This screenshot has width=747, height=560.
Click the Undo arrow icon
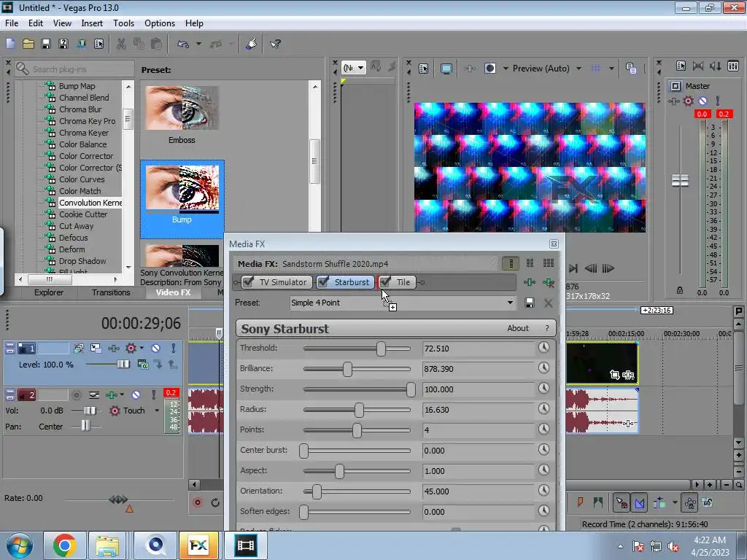point(183,44)
